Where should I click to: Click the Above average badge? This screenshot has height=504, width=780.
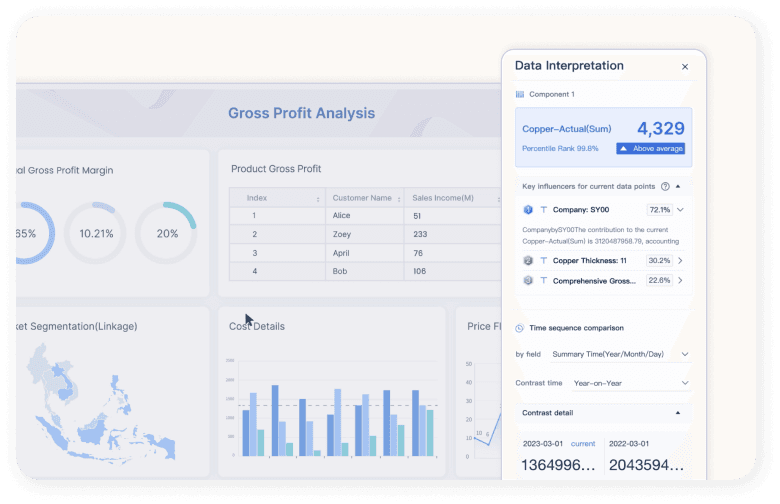[650, 148]
